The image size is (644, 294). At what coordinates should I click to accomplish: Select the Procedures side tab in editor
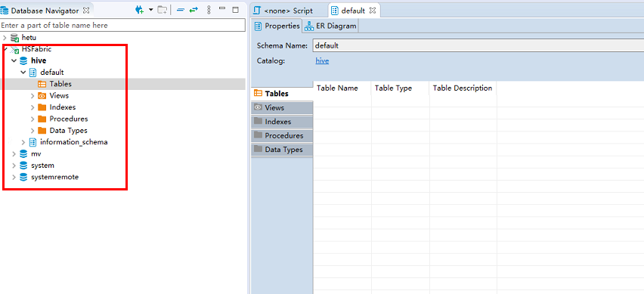point(282,135)
